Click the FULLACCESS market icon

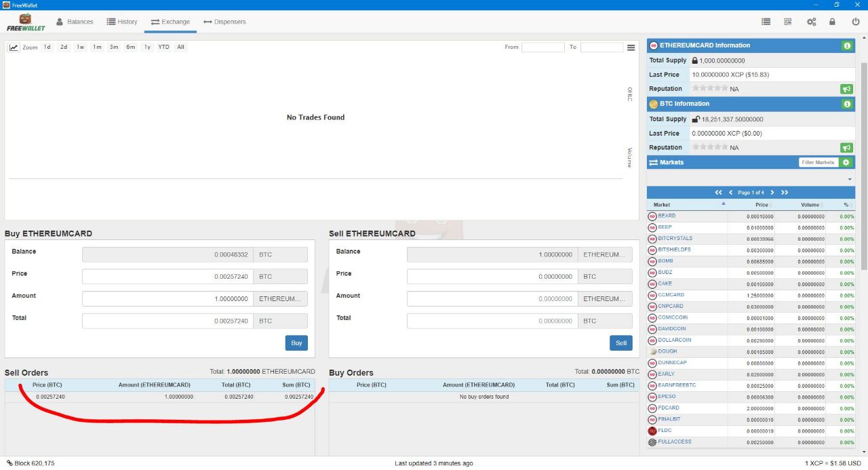[x=652, y=442]
